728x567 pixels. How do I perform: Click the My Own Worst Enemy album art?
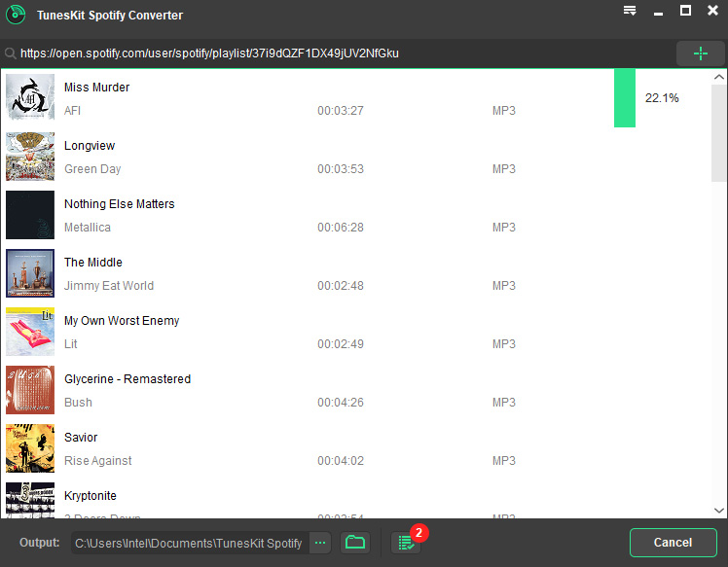(30, 332)
